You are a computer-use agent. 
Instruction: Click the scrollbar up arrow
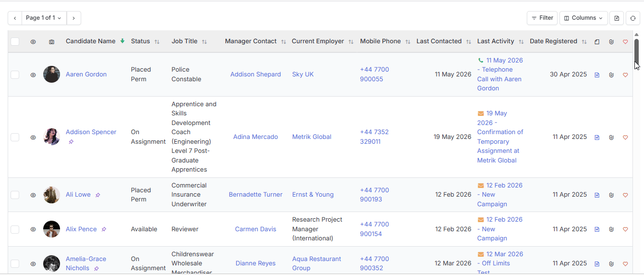point(636,35)
